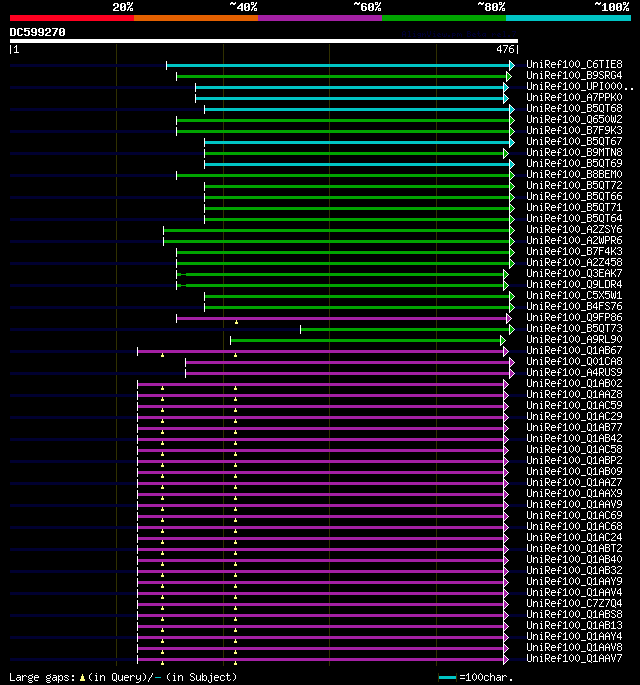
Task: Open hit UniRef100_Q1AAY9
Action: 574,581
